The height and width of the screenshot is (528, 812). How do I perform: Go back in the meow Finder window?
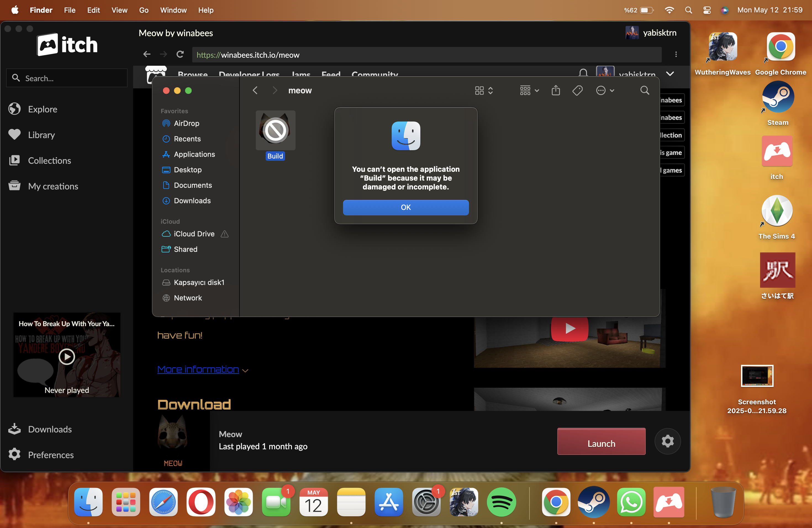tap(255, 90)
